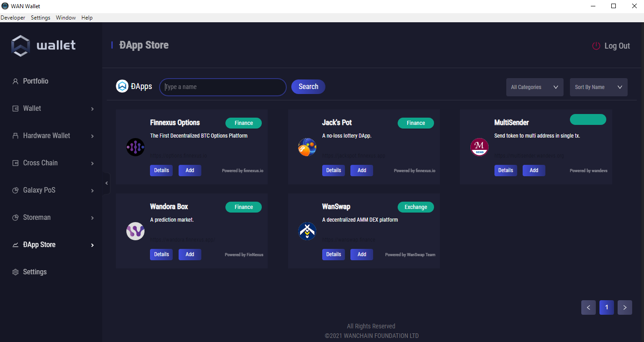Open the options.finnexus.io link

click(x=179, y=156)
